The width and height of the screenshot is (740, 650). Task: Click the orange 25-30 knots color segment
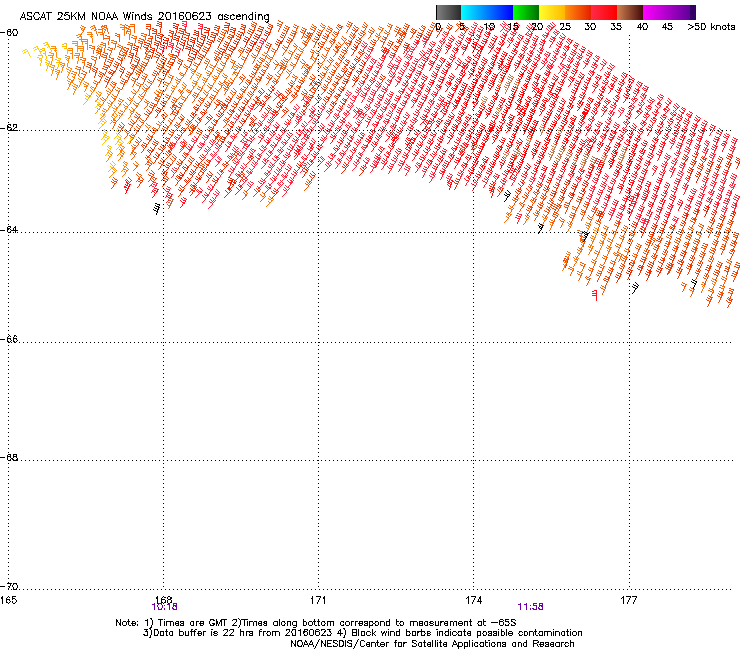[x=578, y=12]
